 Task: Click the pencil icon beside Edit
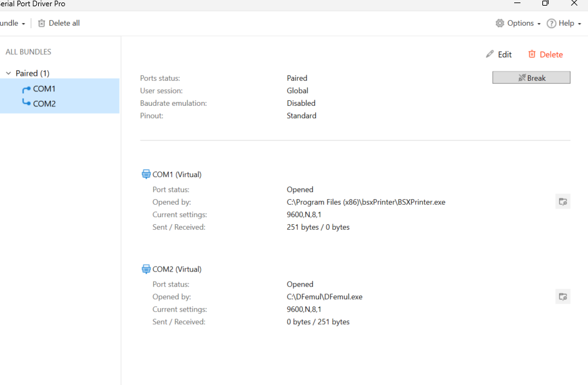pos(490,54)
